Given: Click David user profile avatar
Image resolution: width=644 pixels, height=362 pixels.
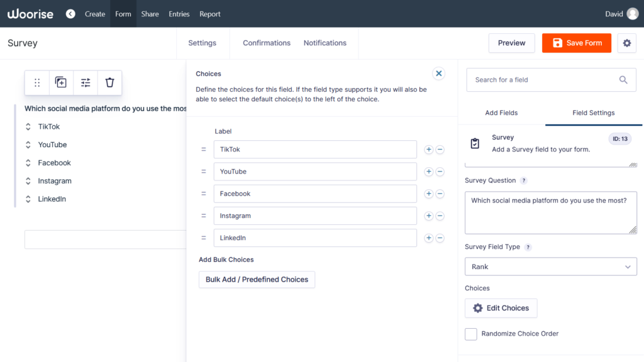Looking at the screenshot, I should point(632,14).
